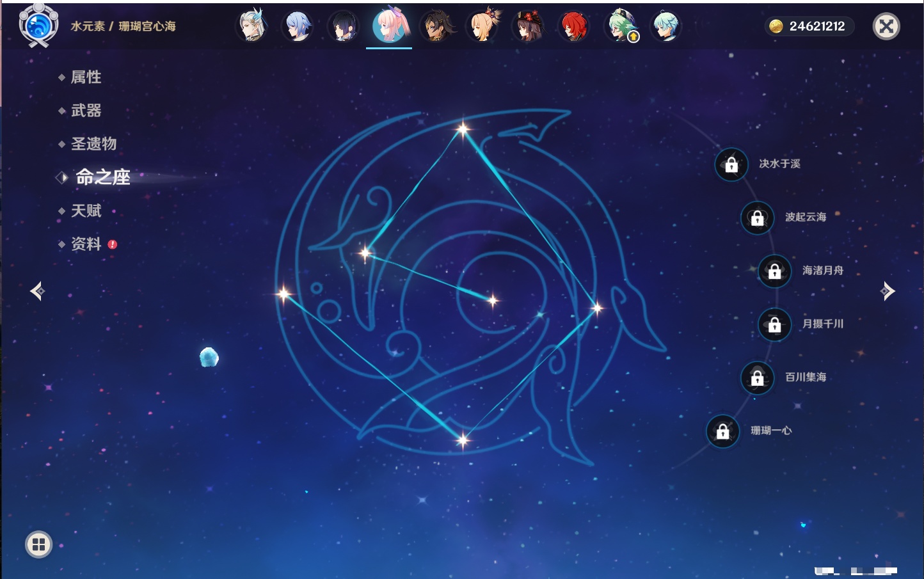Select the locked 海渚月舟 constellation node

[774, 271]
